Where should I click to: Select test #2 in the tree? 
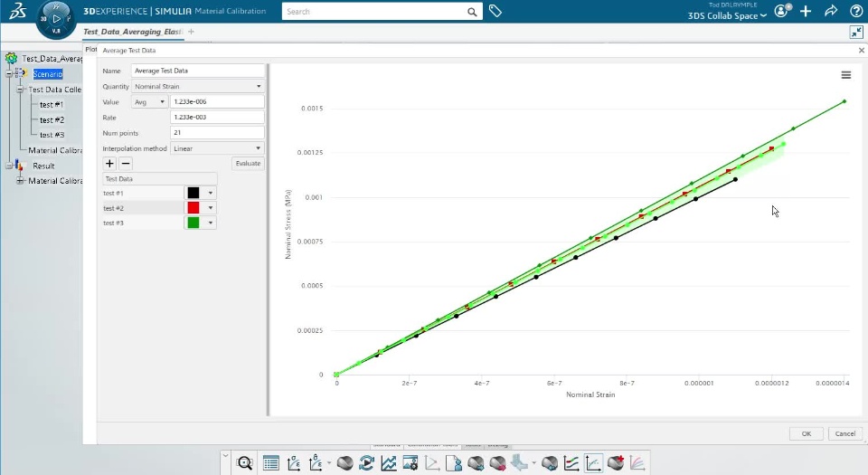(x=52, y=119)
